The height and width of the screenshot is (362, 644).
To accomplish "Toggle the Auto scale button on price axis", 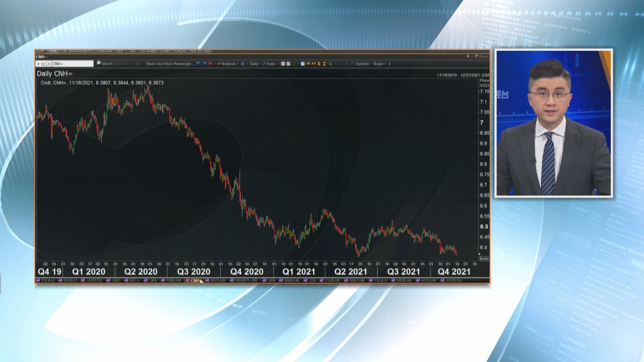I will 484,258.
